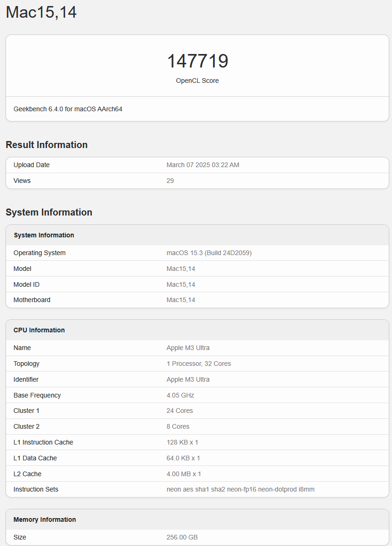The height and width of the screenshot is (546, 392).
Task: Select the Views count 29
Action: 170,181
